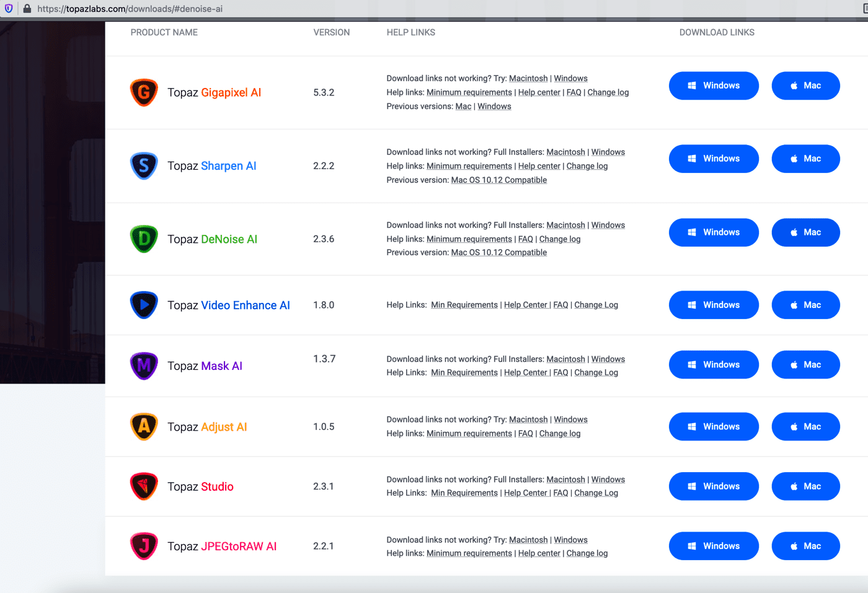Click the Topaz JPEGtoRAW AI product name
The image size is (868, 593).
click(x=222, y=547)
